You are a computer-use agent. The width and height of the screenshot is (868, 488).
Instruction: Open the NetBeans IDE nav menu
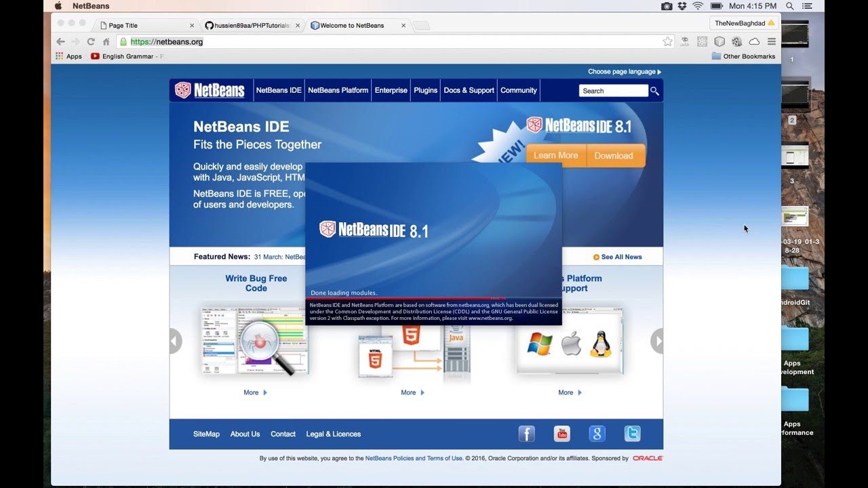pos(279,90)
